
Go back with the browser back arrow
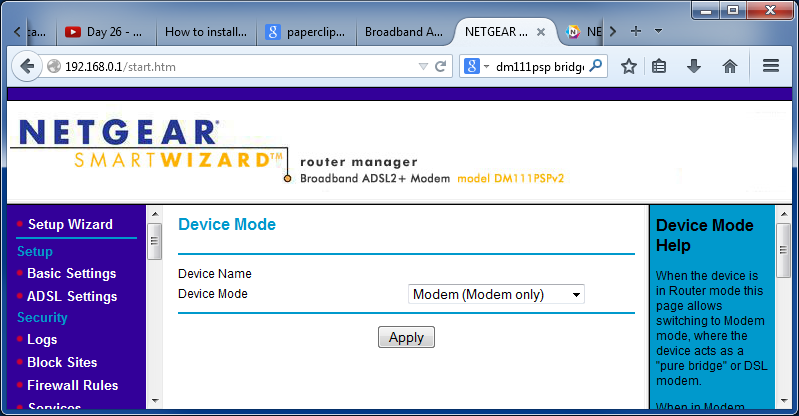tap(27, 66)
